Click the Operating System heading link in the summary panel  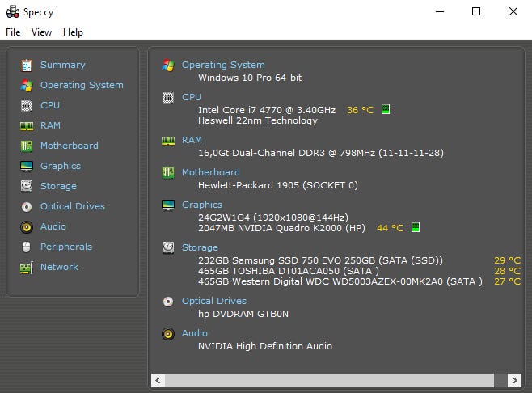coord(223,65)
